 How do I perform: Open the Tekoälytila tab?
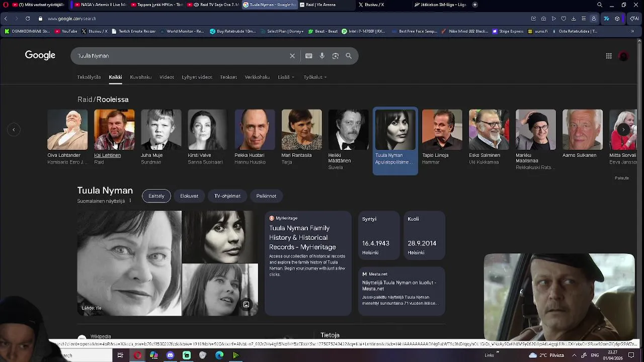click(89, 77)
